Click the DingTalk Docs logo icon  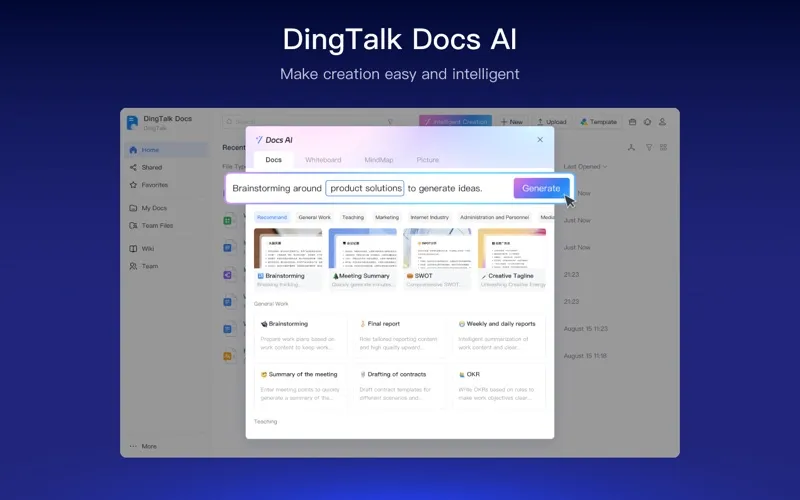click(132, 122)
